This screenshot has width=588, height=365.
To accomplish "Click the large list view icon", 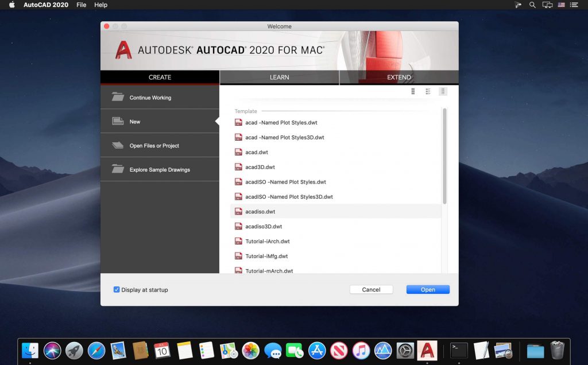I will (x=442, y=91).
